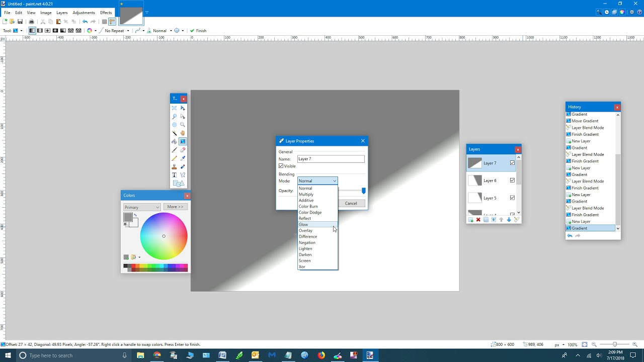Choose Overlay from blend mode list

click(317, 230)
